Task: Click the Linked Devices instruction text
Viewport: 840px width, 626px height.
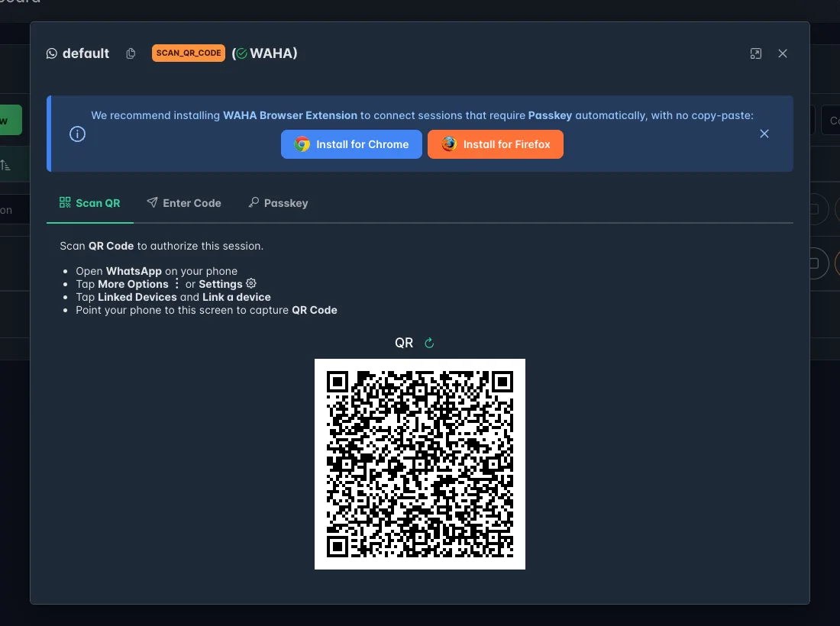Action: click(137, 297)
